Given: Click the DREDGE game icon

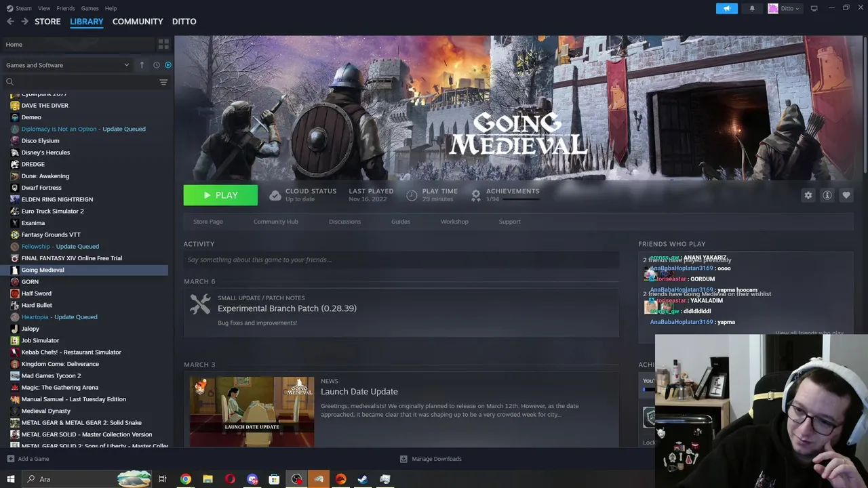Looking at the screenshot, I should tap(15, 164).
